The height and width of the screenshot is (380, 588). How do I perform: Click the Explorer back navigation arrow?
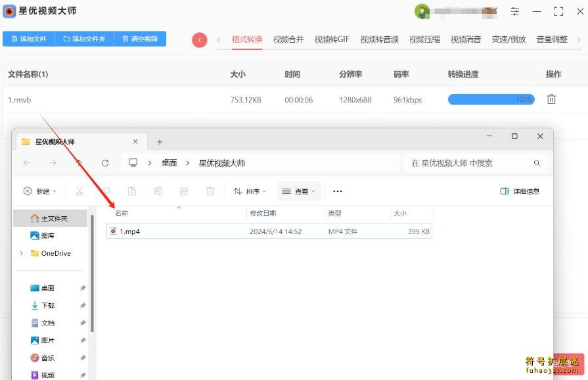pos(27,163)
